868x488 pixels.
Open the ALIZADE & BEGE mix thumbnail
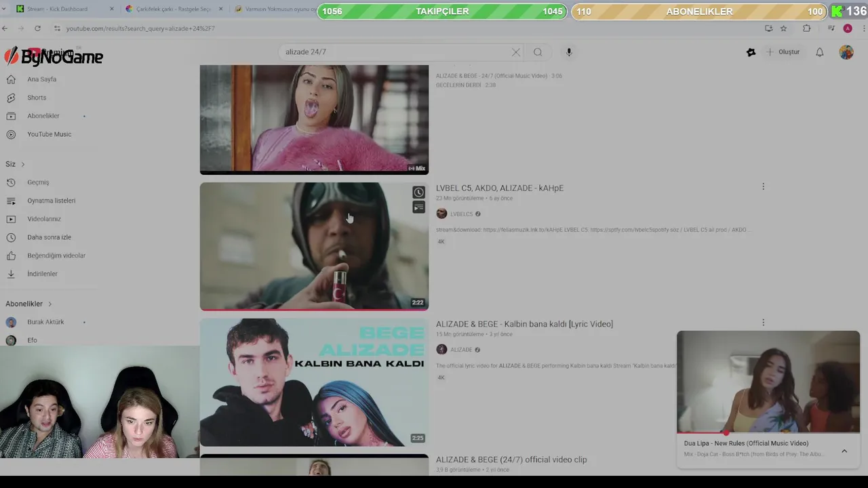[x=314, y=119]
